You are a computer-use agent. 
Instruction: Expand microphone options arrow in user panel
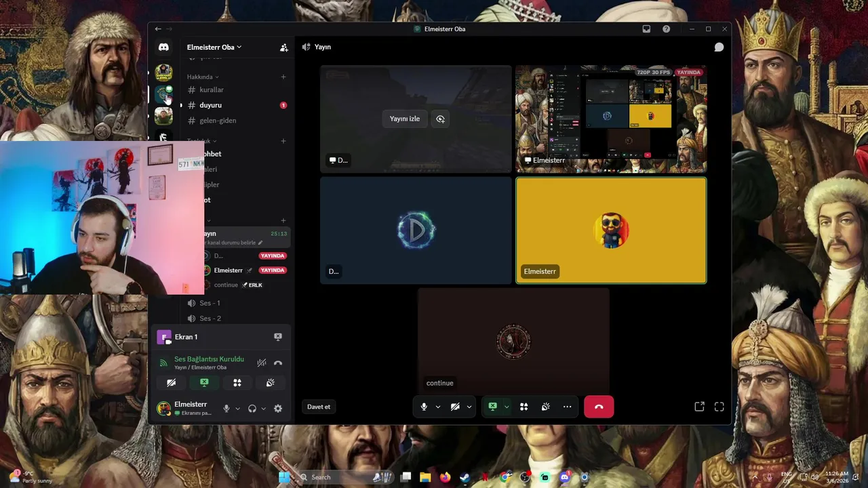237,409
